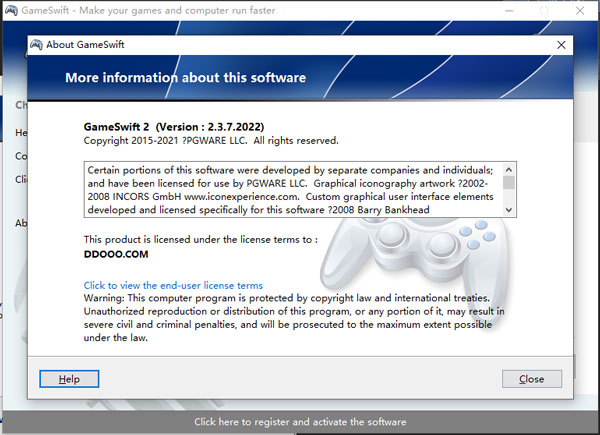
Task: Click the Help button in About dialog
Action: [69, 379]
